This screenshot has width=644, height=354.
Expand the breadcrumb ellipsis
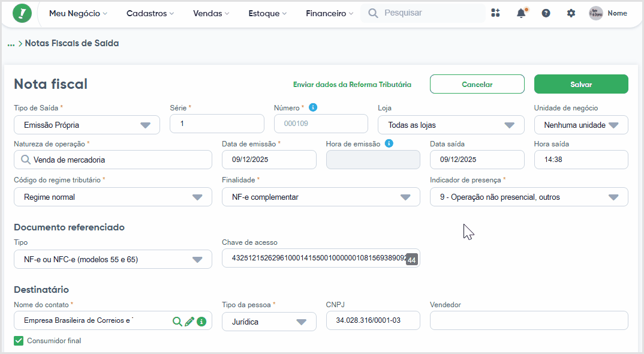tap(11, 44)
